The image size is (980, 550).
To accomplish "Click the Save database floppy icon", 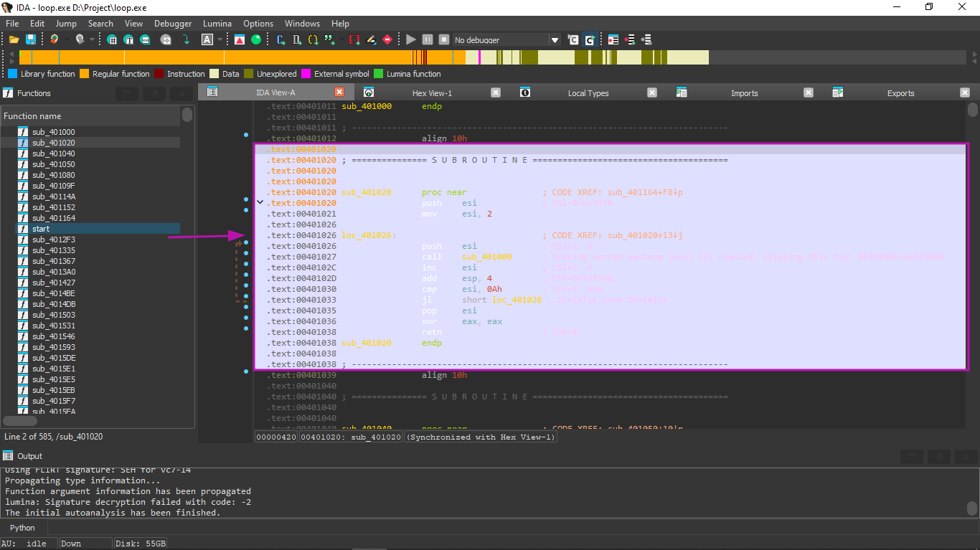I will (31, 39).
